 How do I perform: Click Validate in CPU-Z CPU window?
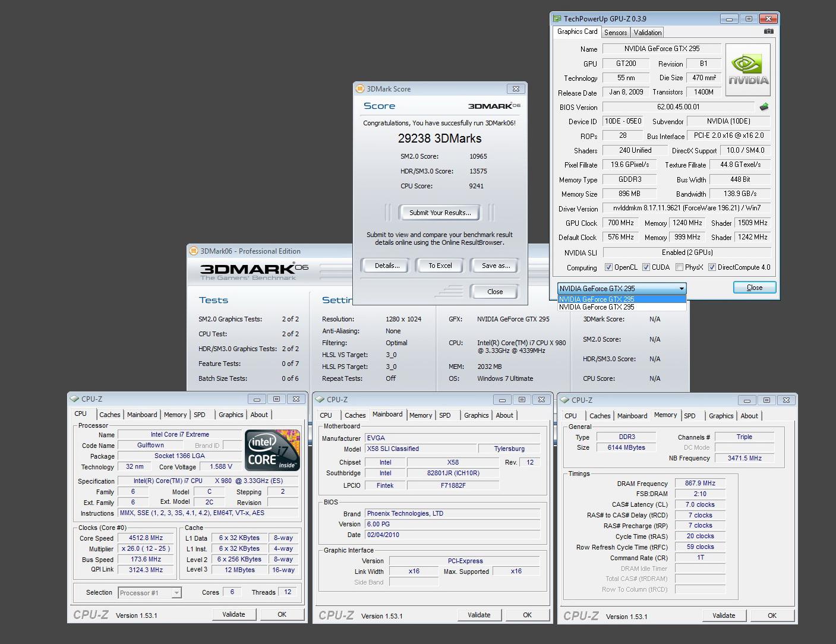coord(234,614)
